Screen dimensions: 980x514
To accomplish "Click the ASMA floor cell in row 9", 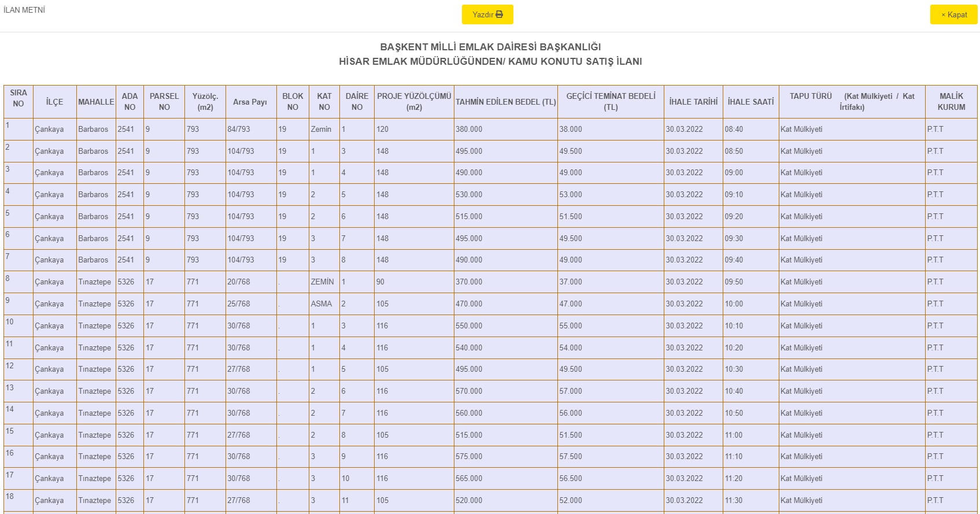I will [324, 304].
